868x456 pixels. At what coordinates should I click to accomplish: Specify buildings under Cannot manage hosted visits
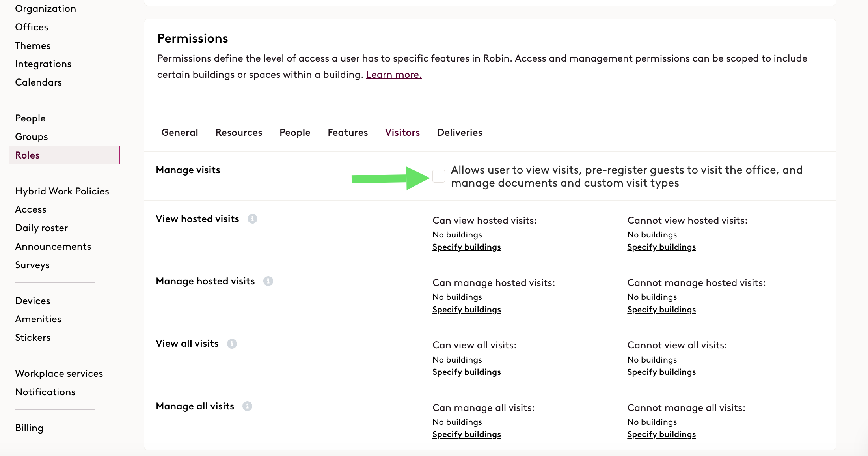pos(661,310)
